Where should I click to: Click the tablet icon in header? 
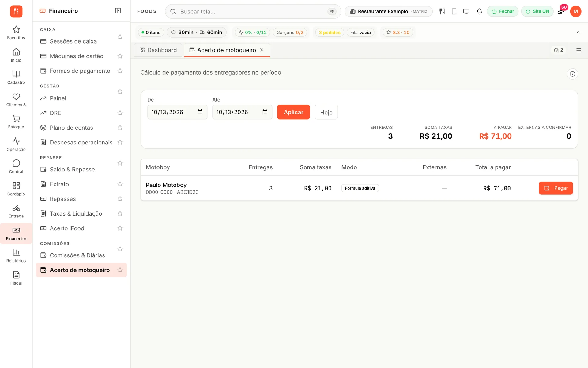click(x=454, y=11)
